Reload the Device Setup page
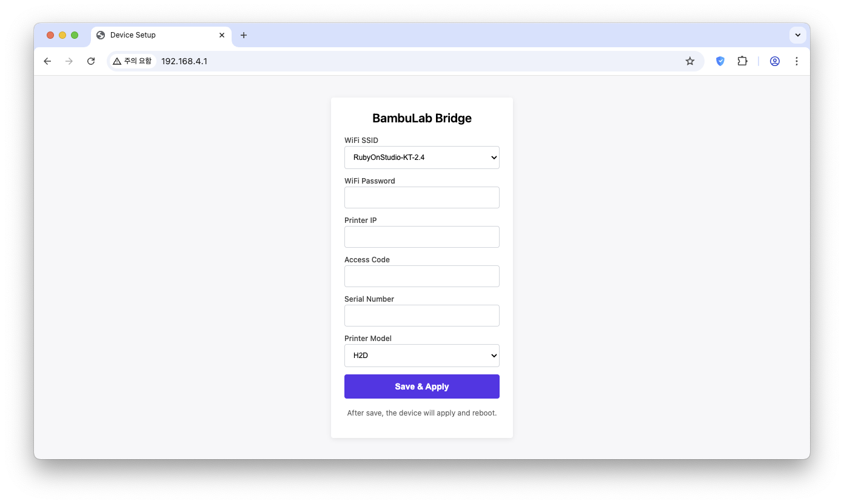The image size is (844, 504). [91, 61]
